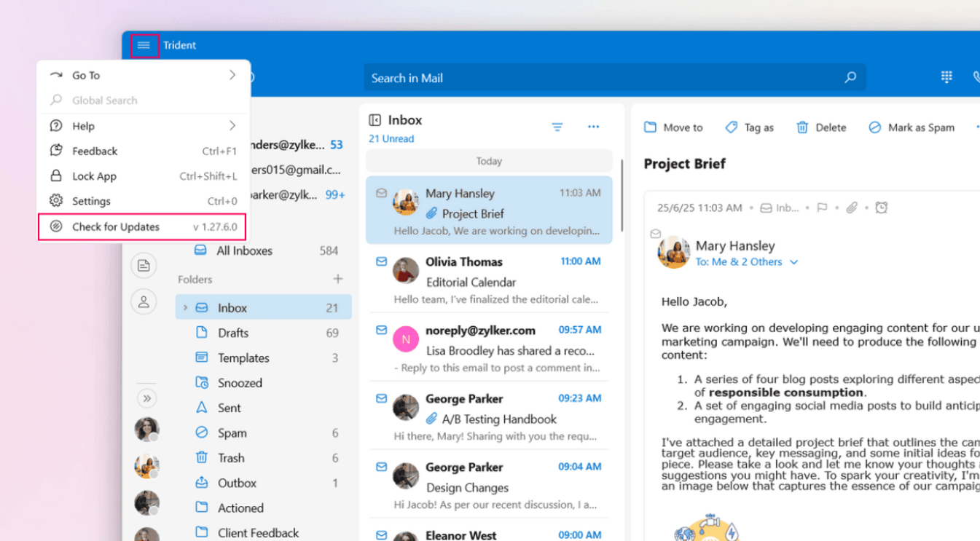Open Olivia Thomas Editorial Calendar email

[x=489, y=279]
